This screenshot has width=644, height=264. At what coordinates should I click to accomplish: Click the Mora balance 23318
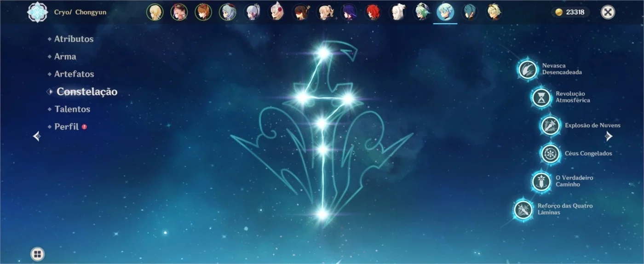(x=575, y=12)
